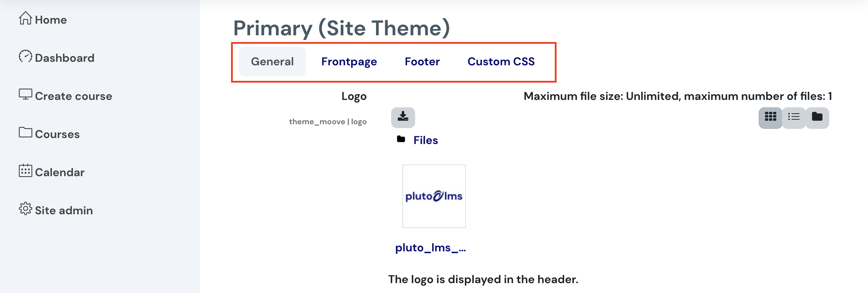868x293 pixels.
Task: Open the General settings tab
Action: coord(272,61)
